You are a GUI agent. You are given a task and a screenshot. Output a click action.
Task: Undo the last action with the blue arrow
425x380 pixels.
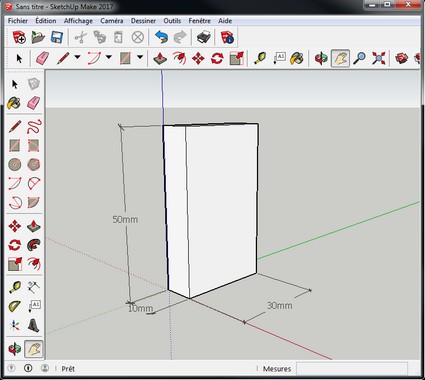(161, 37)
